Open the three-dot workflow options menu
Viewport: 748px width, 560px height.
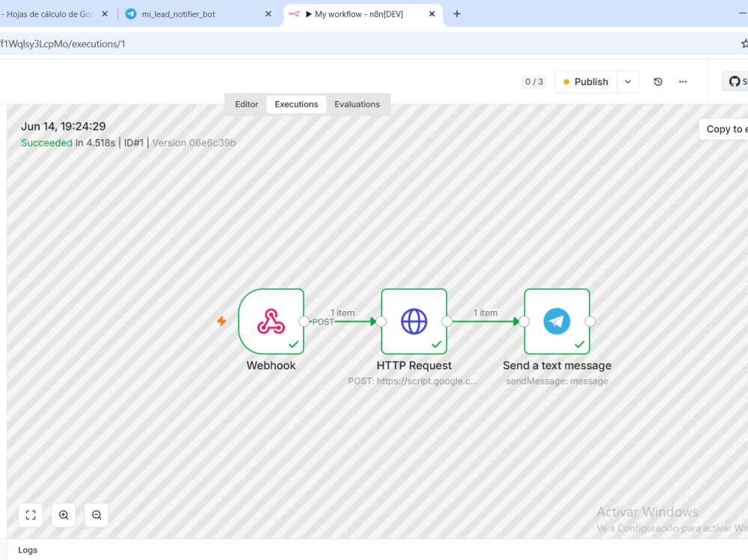pyautogui.click(x=683, y=81)
